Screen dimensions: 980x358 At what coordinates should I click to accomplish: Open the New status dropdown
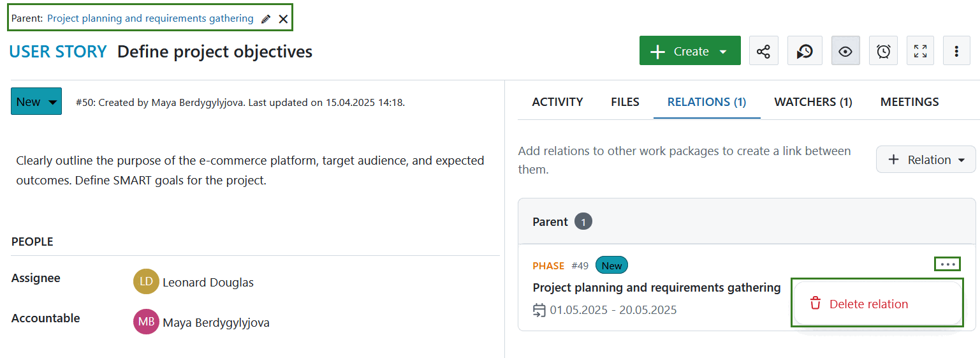click(36, 101)
